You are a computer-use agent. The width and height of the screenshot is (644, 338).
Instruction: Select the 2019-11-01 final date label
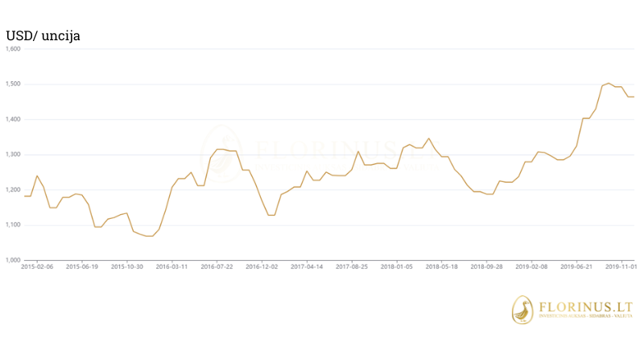tap(621, 266)
